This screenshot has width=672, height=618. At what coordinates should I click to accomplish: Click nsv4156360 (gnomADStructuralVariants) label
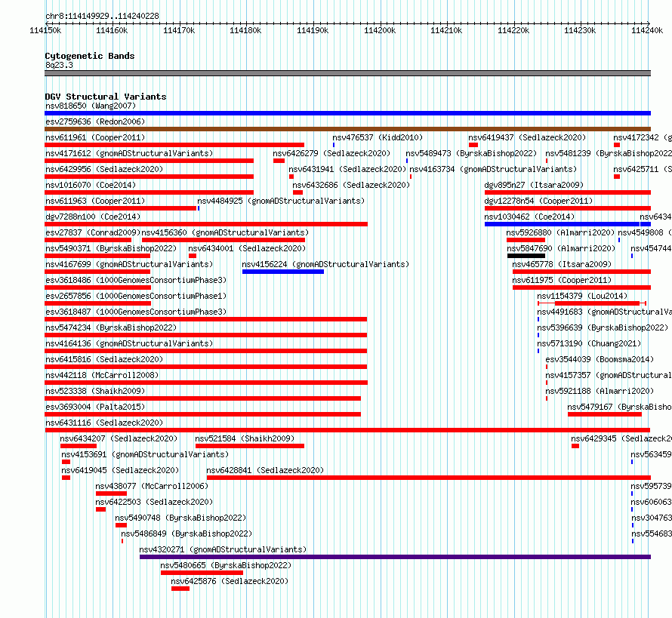coord(225,232)
